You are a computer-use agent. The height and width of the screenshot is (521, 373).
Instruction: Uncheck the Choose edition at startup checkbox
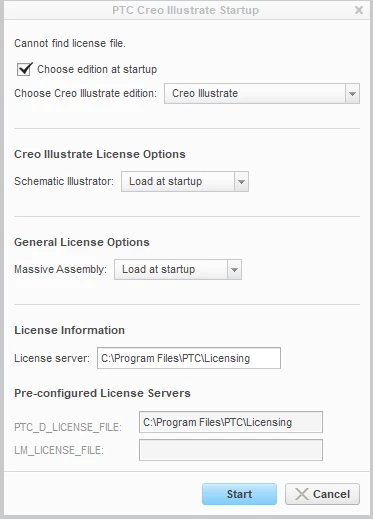tap(24, 69)
